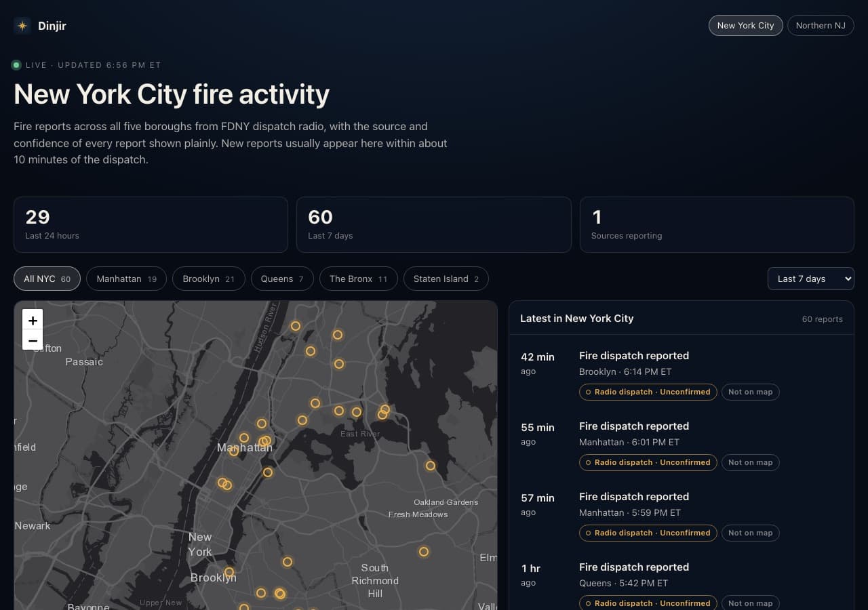Click the Last 7 days stat card showing 60
This screenshot has height=610, width=868.
(x=434, y=224)
